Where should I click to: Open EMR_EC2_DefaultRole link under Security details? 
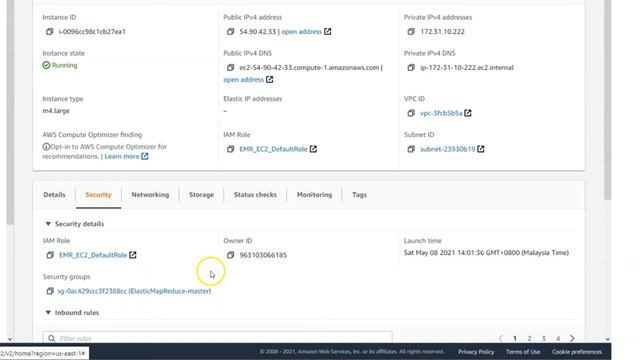click(93, 255)
